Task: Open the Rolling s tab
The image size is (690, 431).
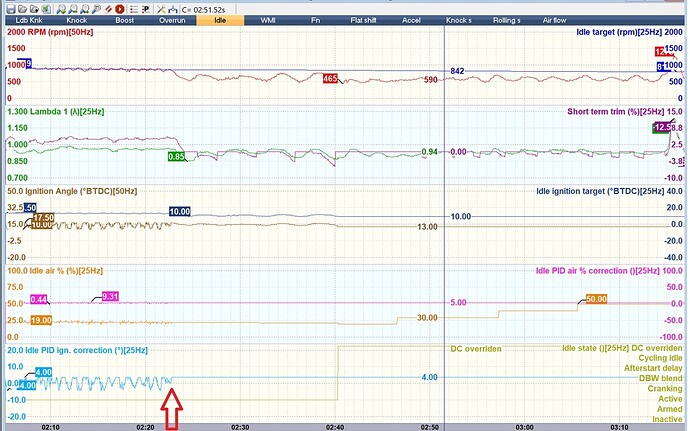Action: [506, 20]
